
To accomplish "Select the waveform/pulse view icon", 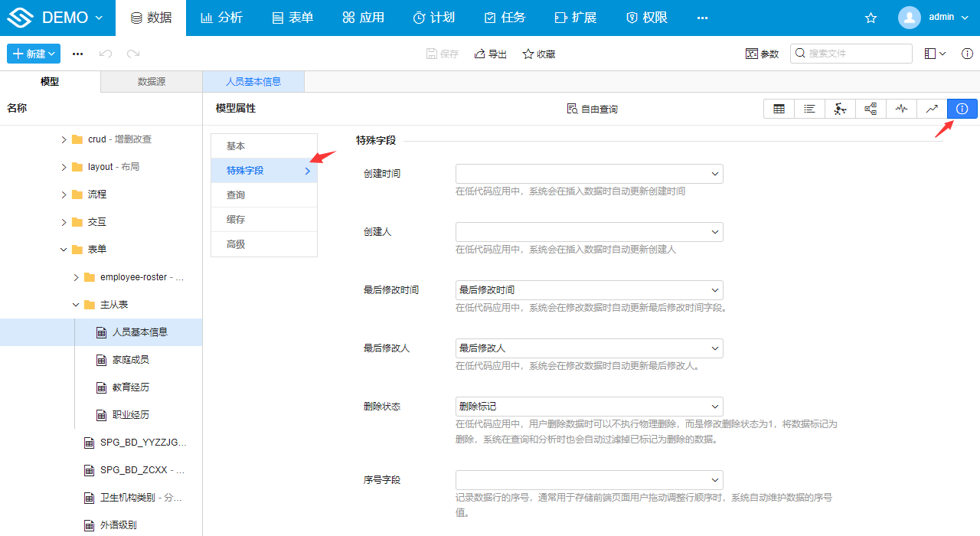I will 901,109.
